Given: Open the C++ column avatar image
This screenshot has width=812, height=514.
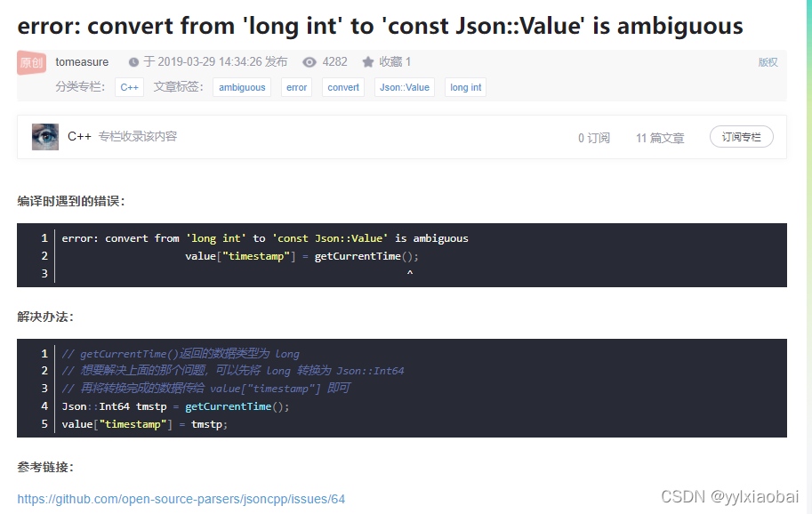Looking at the screenshot, I should coord(45,136).
